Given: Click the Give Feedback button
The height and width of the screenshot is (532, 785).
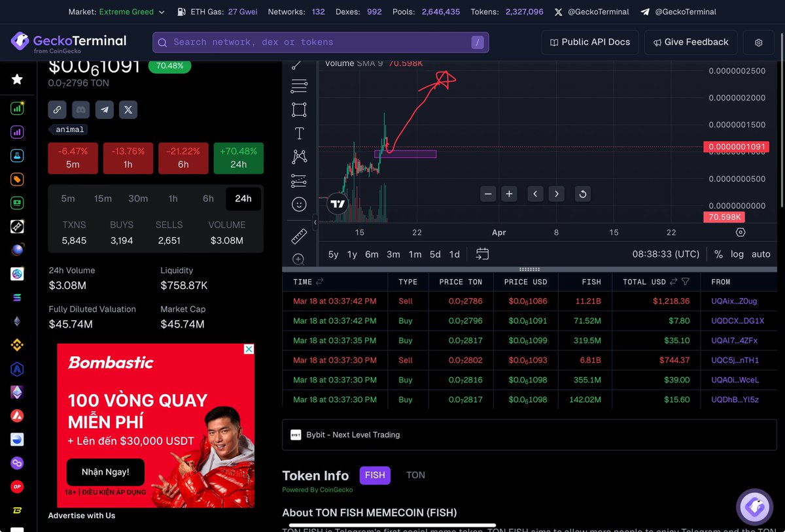Looking at the screenshot, I should [x=691, y=42].
